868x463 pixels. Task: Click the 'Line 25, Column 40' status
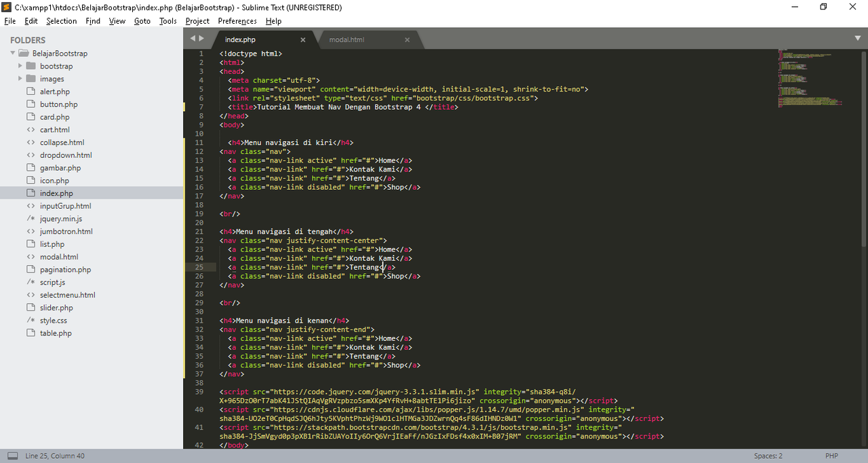[55, 456]
